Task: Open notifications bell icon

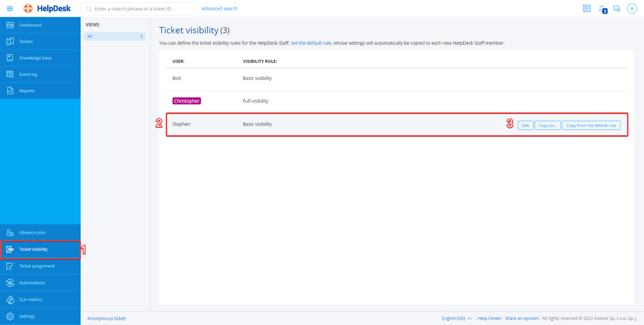Action: pos(602,9)
